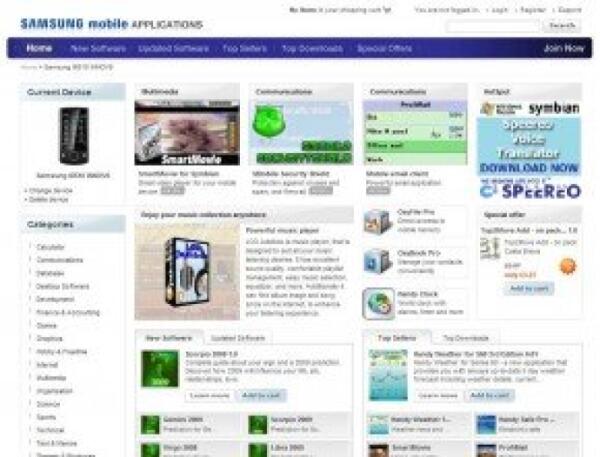
Task: Click the music player box art image
Action: click(187, 270)
